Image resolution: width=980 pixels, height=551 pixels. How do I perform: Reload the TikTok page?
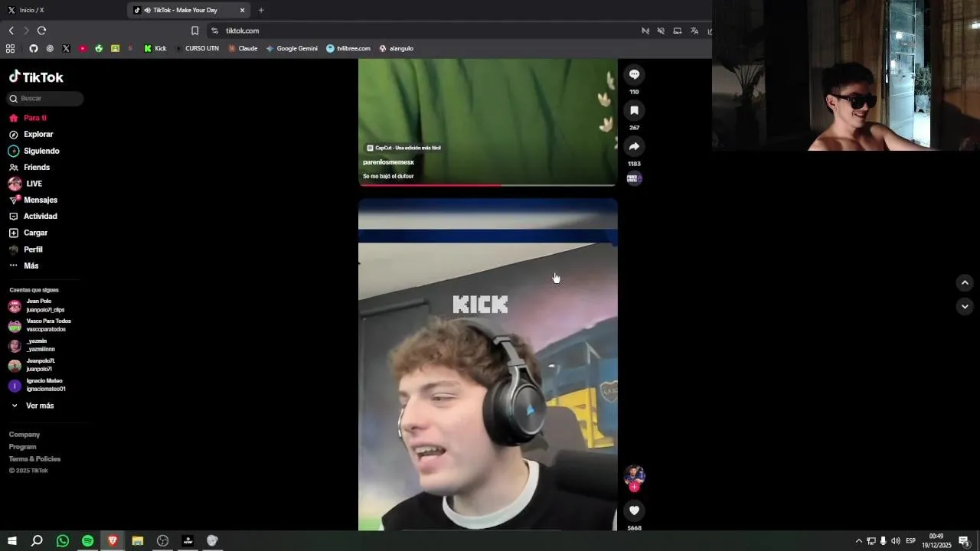[41, 31]
